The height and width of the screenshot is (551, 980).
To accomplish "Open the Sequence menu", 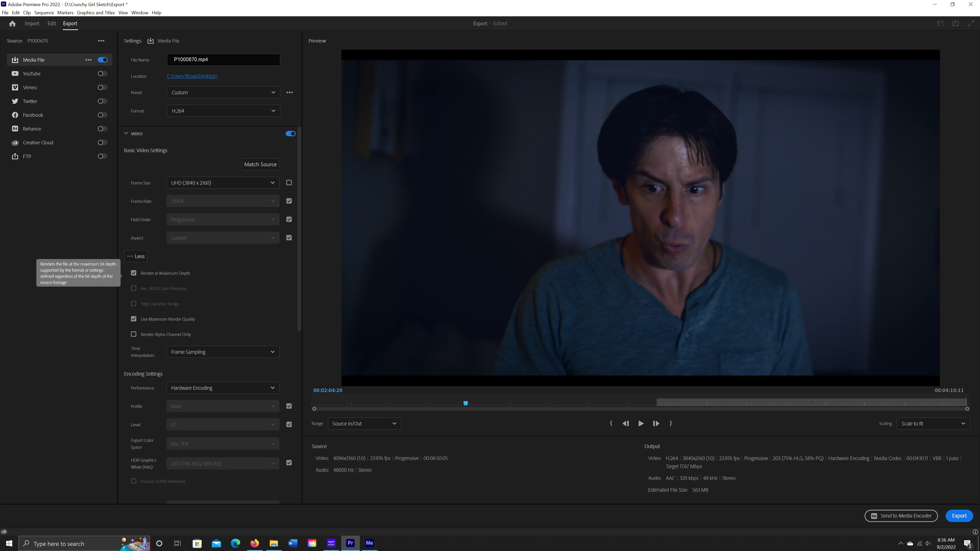I will tap(44, 12).
